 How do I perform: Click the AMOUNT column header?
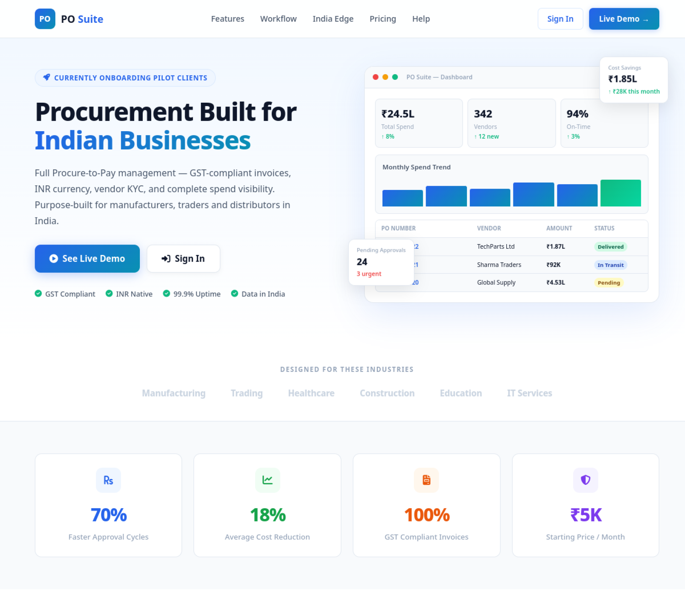click(559, 228)
